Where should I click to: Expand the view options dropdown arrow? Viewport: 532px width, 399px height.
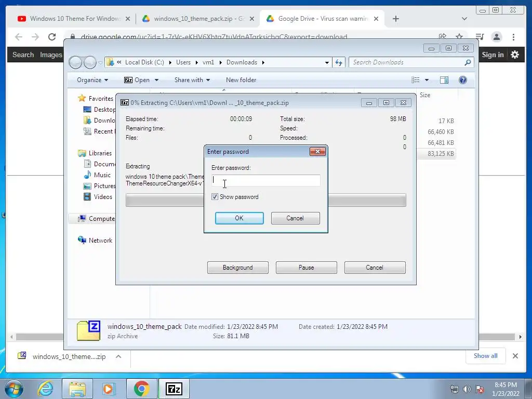(427, 80)
